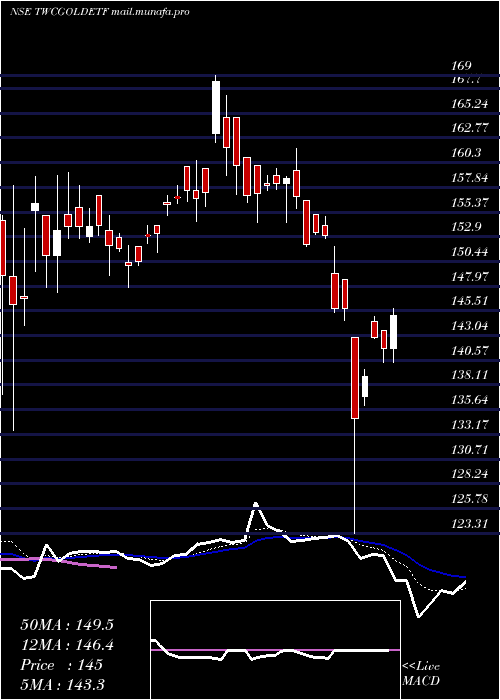
Task: Click the 152.9 price axis label
Action: tap(467, 227)
